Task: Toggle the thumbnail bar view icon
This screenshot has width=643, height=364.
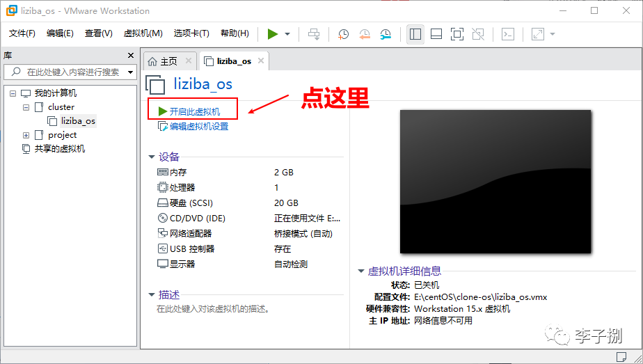Action: tap(436, 34)
